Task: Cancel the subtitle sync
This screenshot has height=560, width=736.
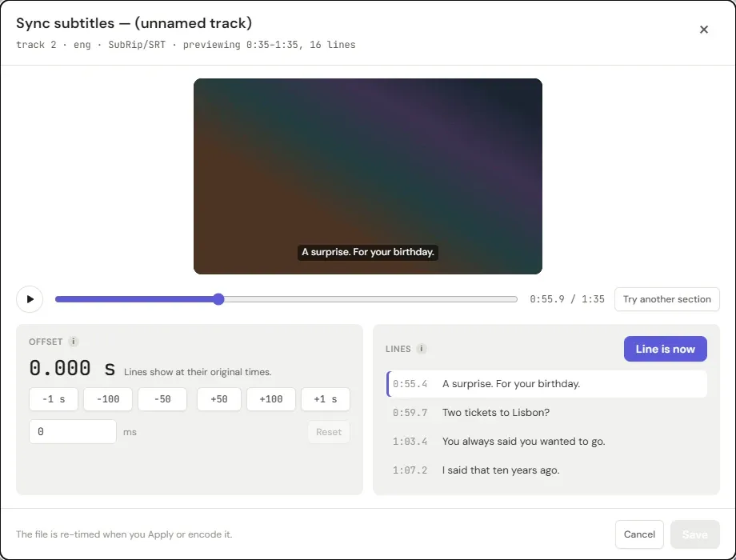Action: (639, 534)
